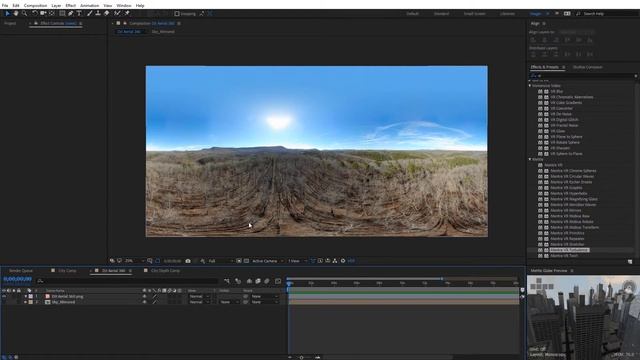Screen dimensions: 640x360
Task: Select the Clone Stamp tool
Action: tap(98, 13)
